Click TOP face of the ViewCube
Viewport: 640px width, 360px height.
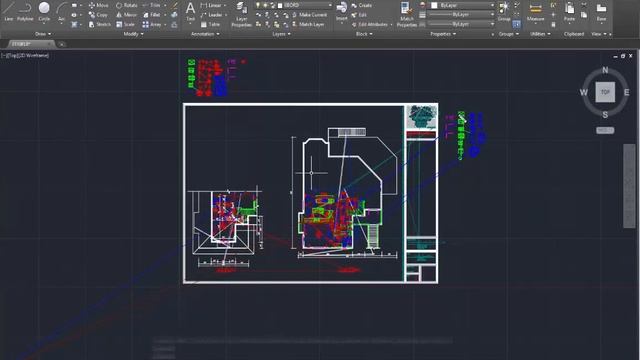[x=605, y=92]
